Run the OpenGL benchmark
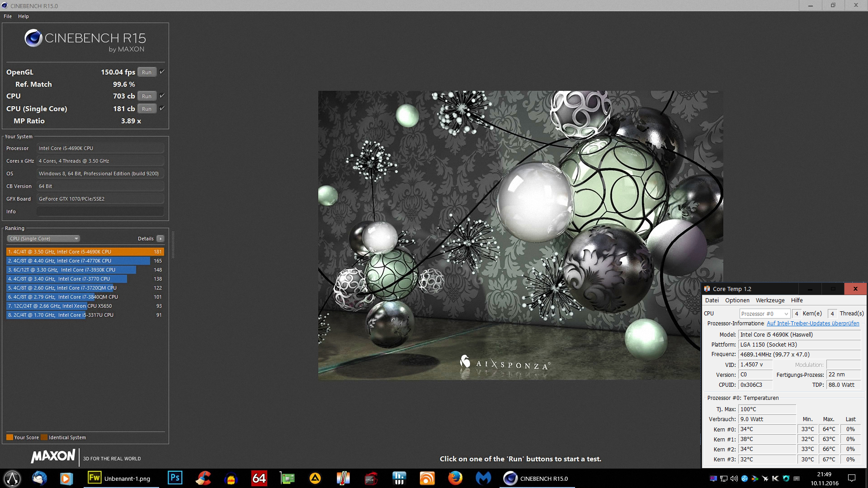868x488 pixels. 146,72
